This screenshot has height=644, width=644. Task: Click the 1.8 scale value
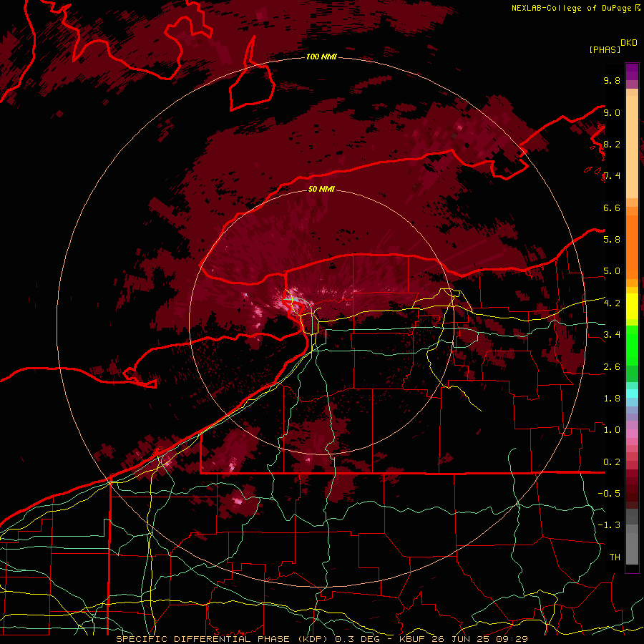click(612, 399)
